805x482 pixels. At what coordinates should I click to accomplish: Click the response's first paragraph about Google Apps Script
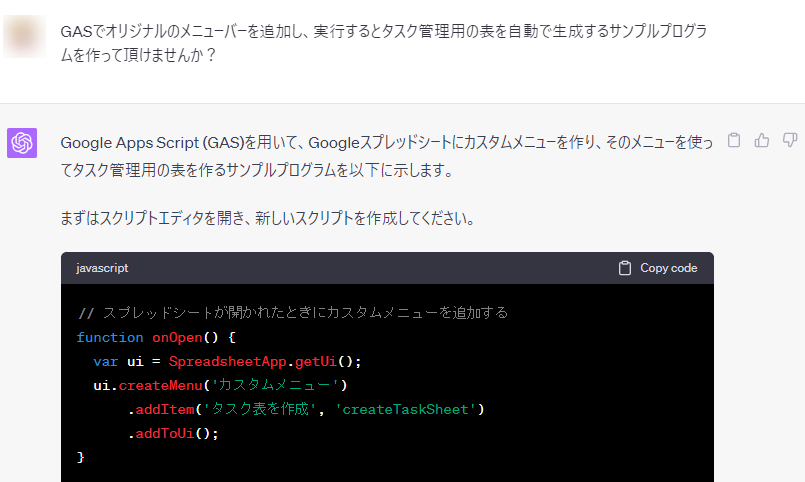coord(386,156)
